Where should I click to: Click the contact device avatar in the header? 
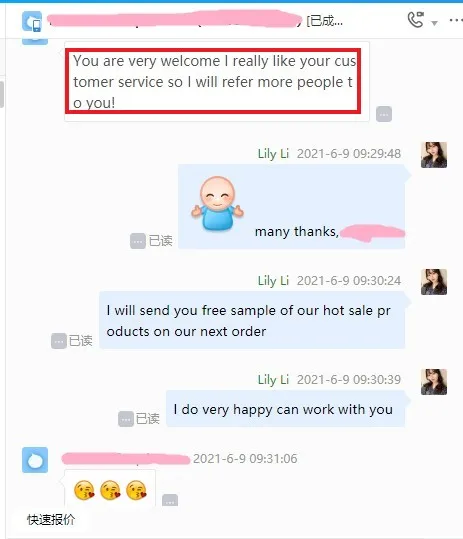[x=32, y=21]
